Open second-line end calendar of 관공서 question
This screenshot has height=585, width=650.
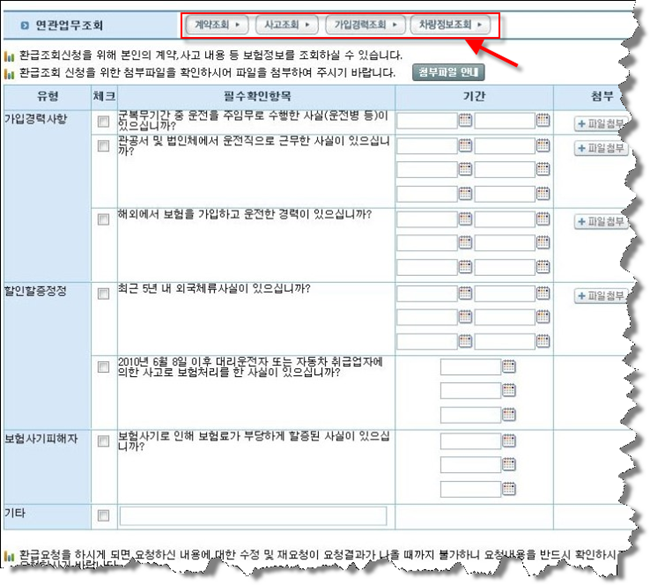[543, 169]
